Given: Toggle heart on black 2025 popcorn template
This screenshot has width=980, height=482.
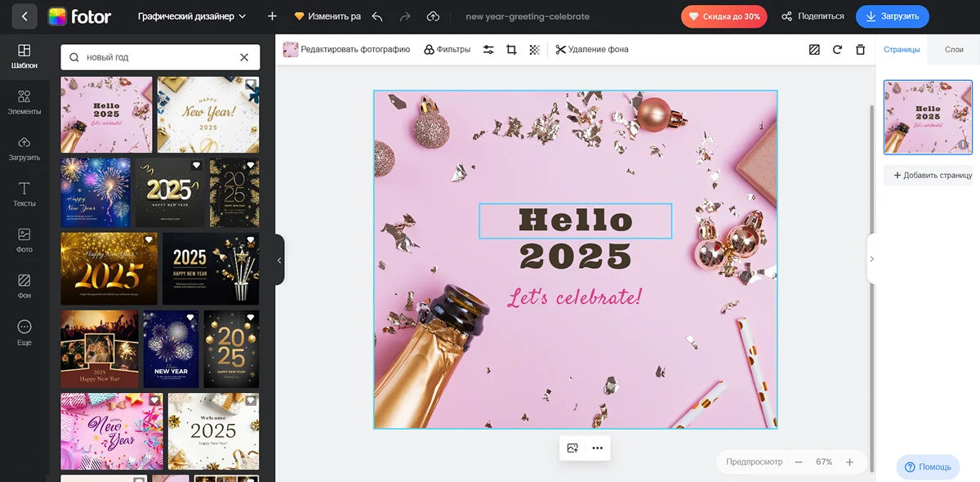Looking at the screenshot, I should click(251, 240).
